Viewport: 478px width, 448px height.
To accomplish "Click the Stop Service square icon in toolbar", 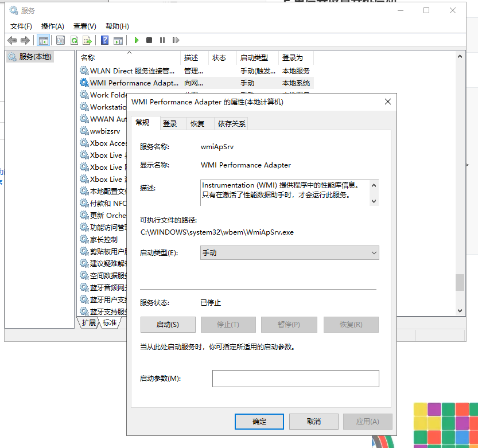I will pos(149,40).
